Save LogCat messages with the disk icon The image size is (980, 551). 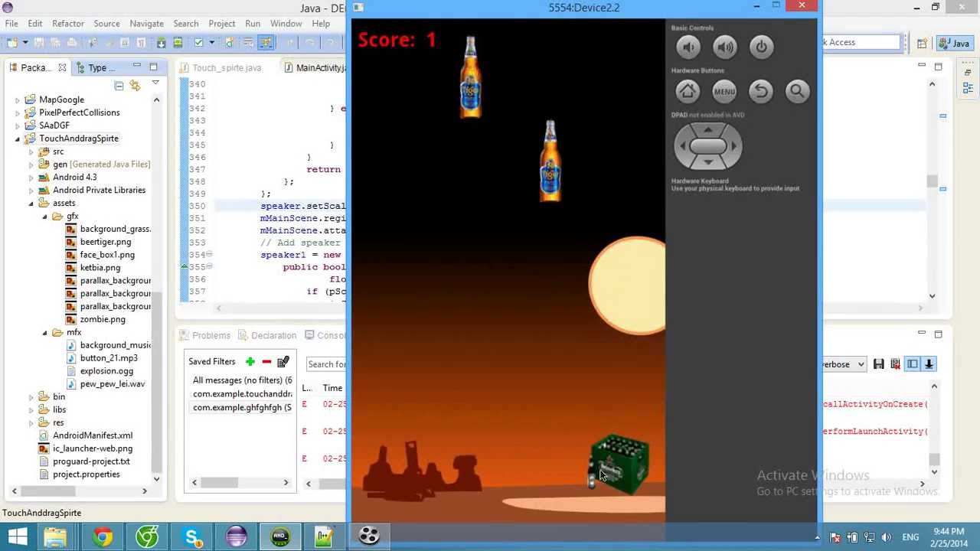pyautogui.click(x=879, y=364)
